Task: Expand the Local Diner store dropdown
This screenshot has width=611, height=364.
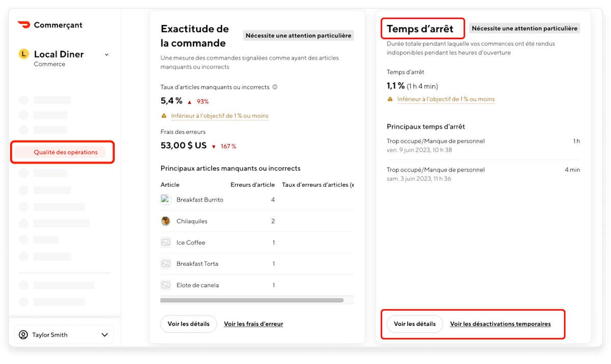Action: 106,54
